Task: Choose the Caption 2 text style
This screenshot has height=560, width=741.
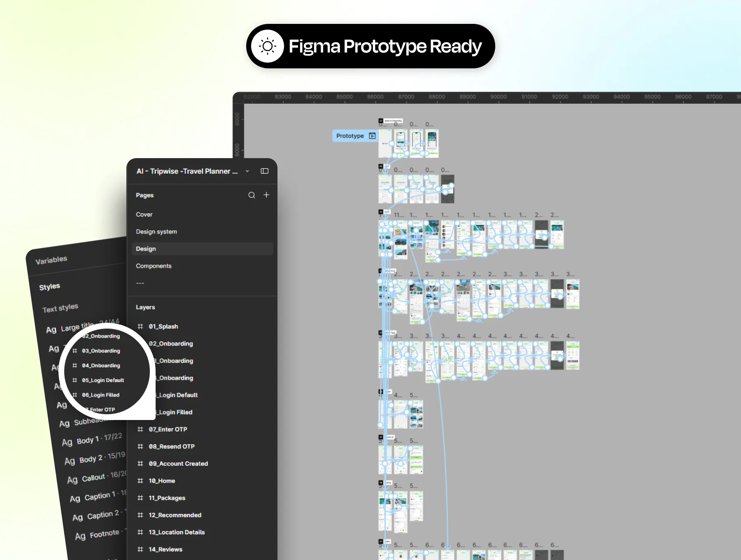Action: (107, 514)
